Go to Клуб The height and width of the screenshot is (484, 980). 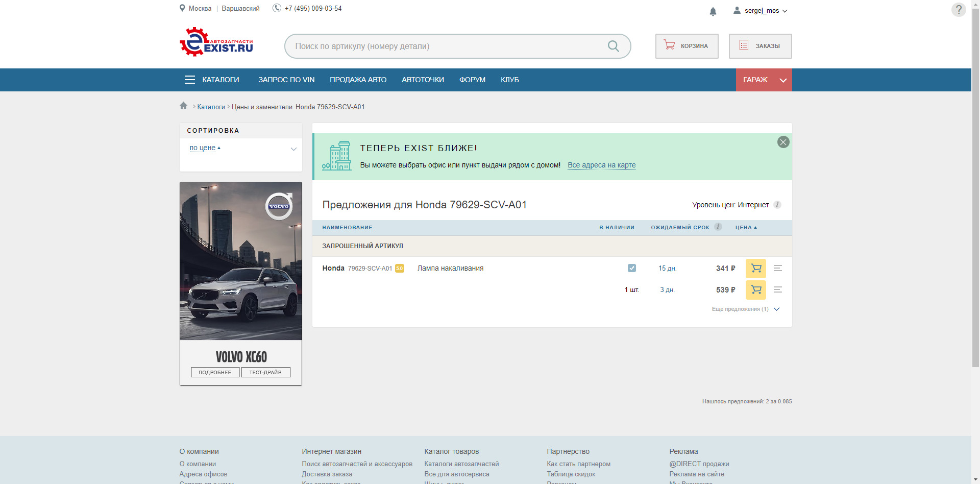coord(510,80)
